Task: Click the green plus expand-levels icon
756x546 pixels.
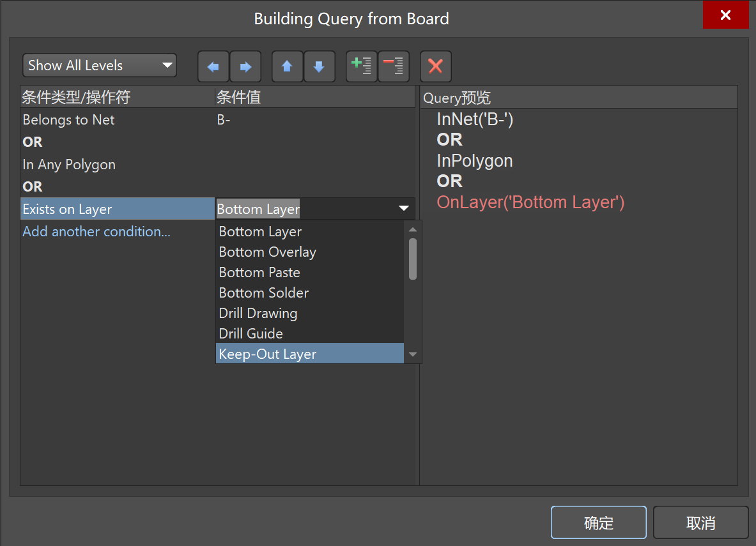Action: (x=362, y=66)
